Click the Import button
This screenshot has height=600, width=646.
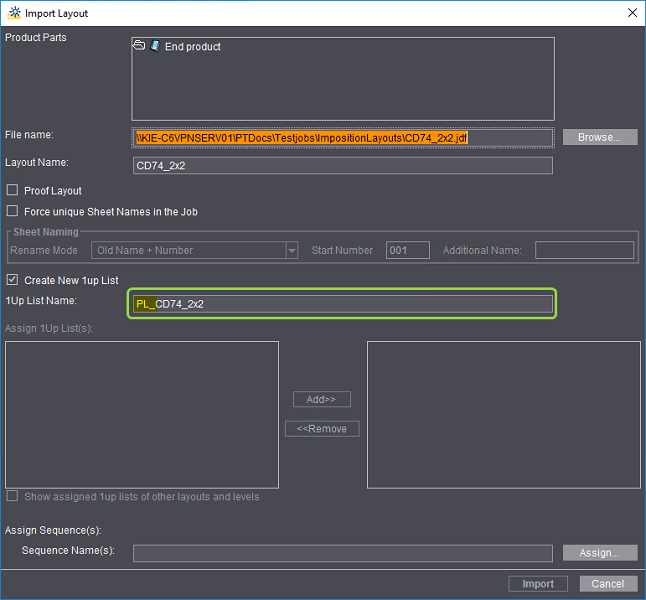pos(538,584)
